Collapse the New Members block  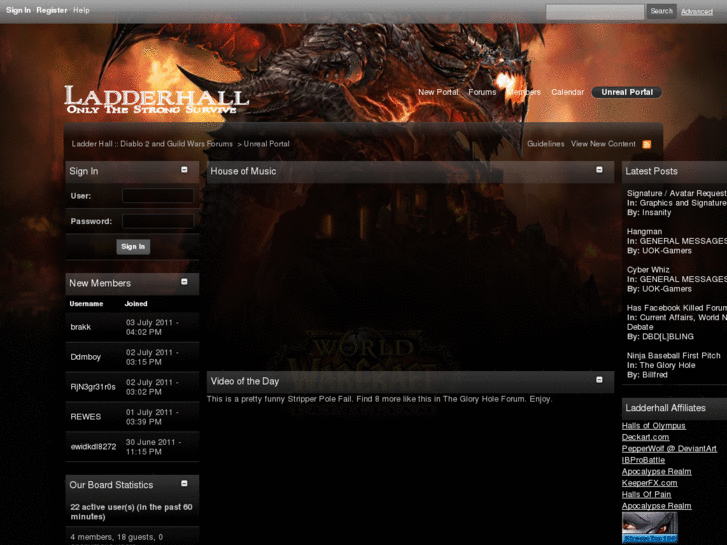click(x=184, y=282)
